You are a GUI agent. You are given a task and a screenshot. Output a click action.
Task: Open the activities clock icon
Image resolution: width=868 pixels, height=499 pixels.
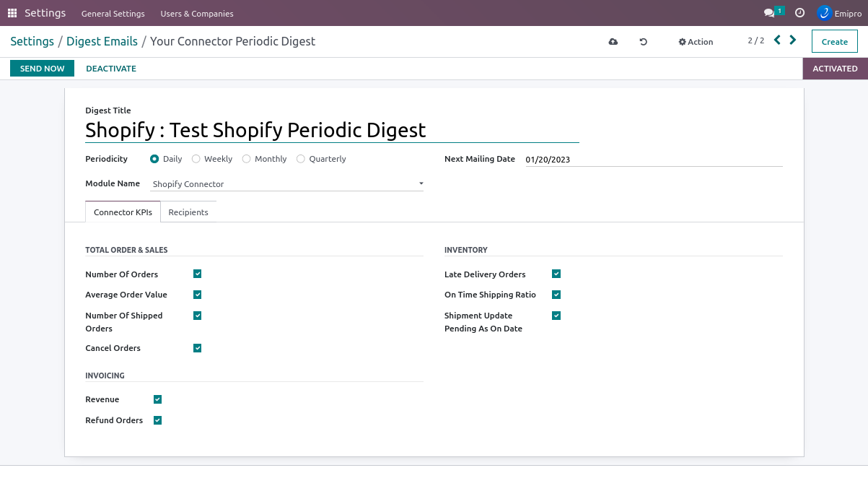pos(799,13)
